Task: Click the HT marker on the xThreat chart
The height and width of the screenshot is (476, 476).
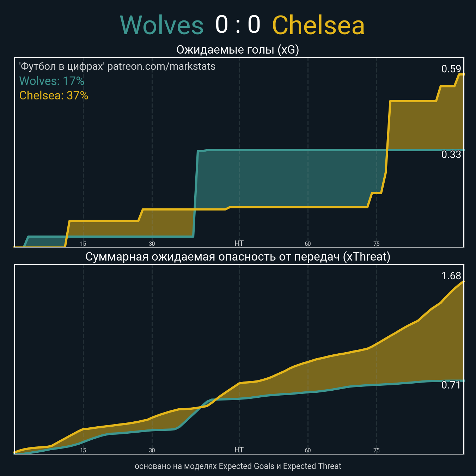Action: [x=239, y=450]
